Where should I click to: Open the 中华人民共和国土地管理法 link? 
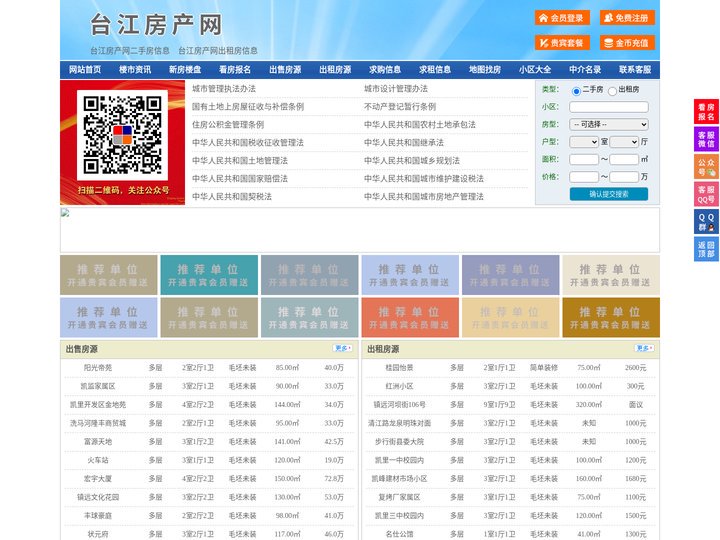click(x=240, y=161)
